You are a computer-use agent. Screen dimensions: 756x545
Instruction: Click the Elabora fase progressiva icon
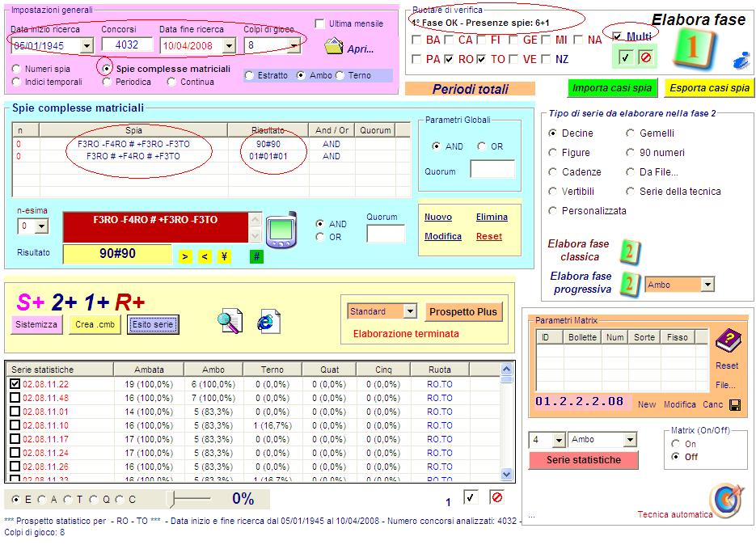[x=630, y=284]
